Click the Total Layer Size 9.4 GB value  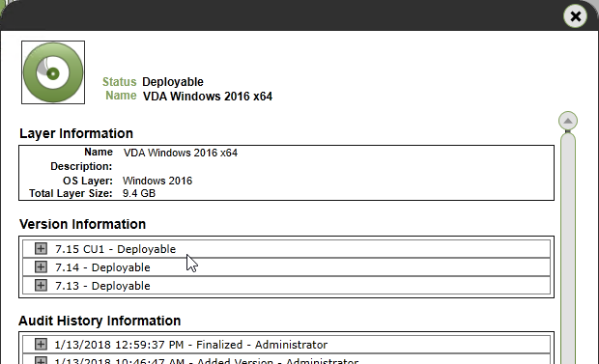click(139, 193)
